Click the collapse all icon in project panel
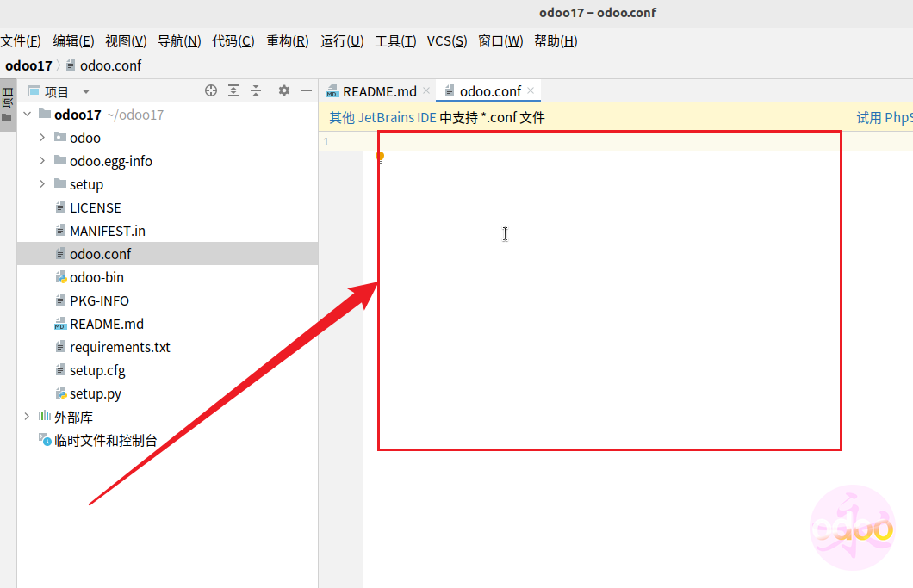The height and width of the screenshot is (588, 913). (x=256, y=90)
